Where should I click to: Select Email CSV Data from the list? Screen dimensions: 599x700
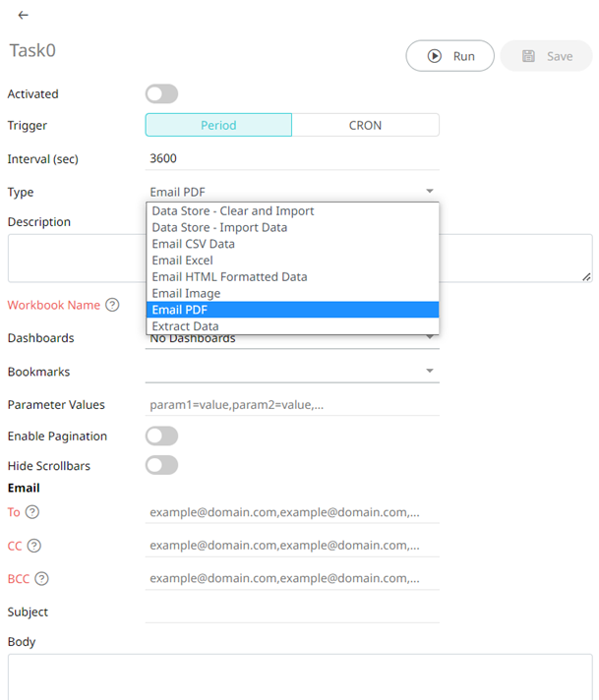click(194, 244)
